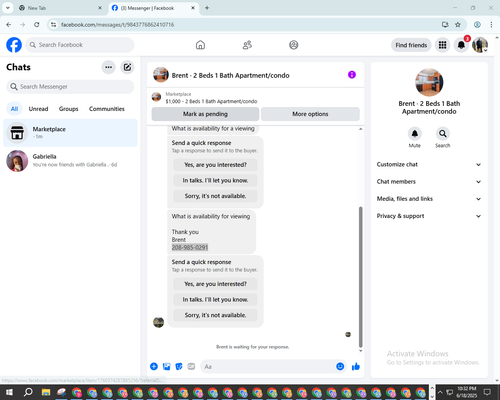Click the conversation scroll-down arrow

pyautogui.click(x=360, y=351)
